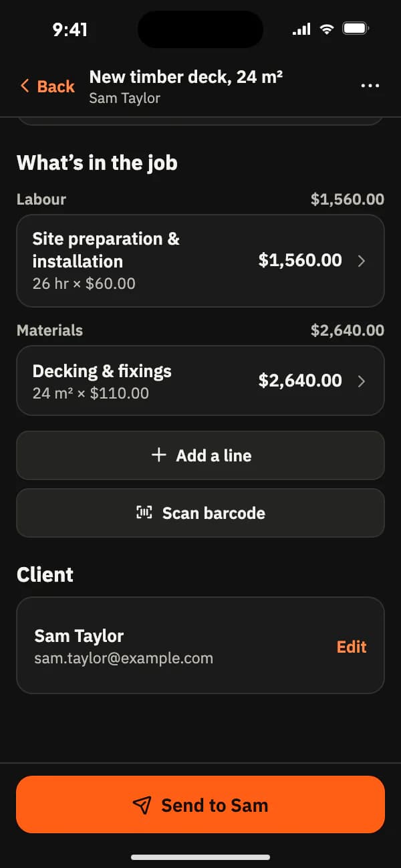
Task: Select the Scan barcode button
Action: coord(200,513)
